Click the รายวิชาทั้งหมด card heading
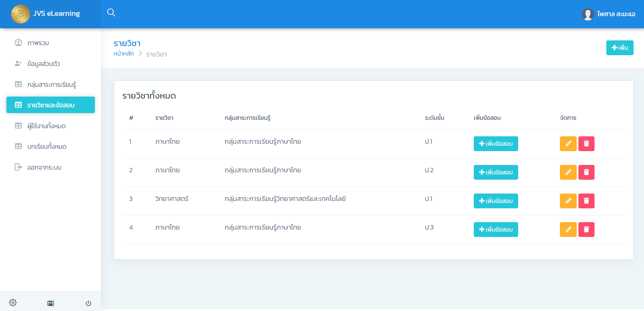Screen dimensions: 644x311 coord(149,96)
